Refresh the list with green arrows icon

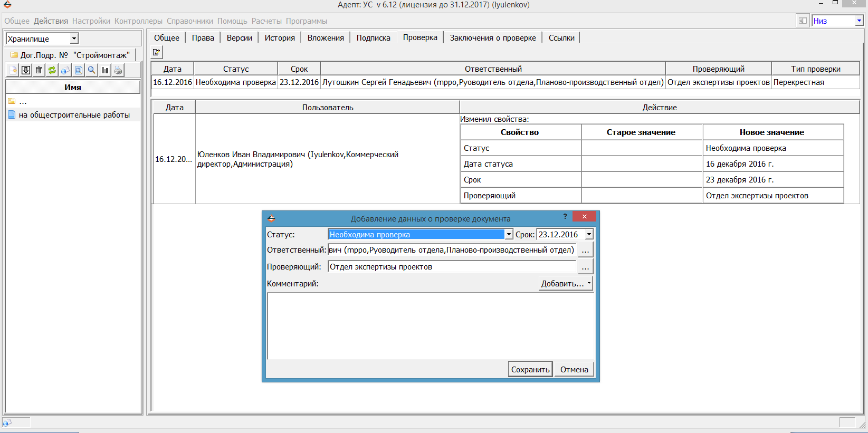click(x=52, y=70)
